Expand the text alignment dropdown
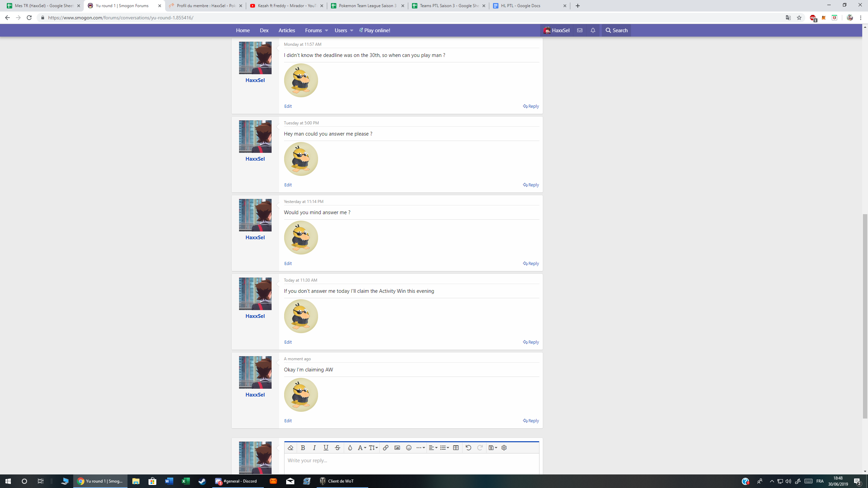The width and height of the screenshot is (868, 488). tap(433, 448)
